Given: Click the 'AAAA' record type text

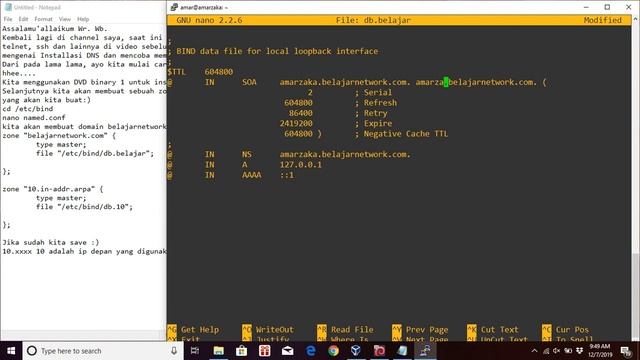Looking at the screenshot, I should [251, 175].
